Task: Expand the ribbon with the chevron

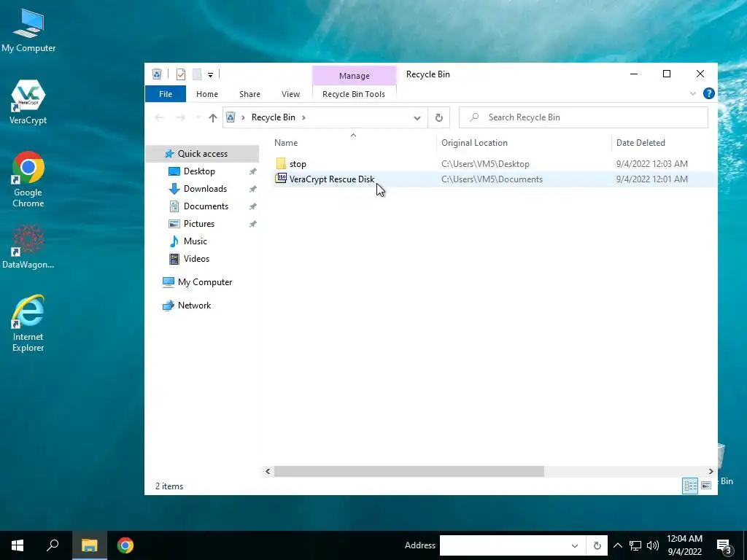Action: pyautogui.click(x=693, y=94)
